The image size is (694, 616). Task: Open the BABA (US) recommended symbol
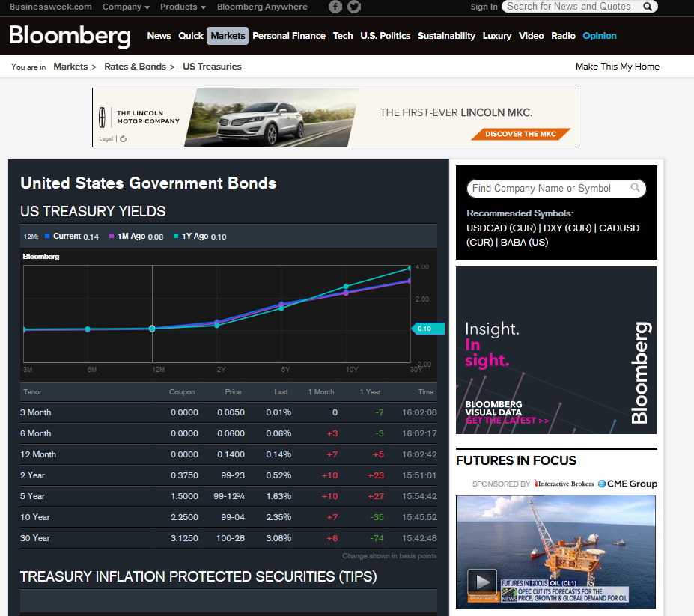[x=524, y=242]
